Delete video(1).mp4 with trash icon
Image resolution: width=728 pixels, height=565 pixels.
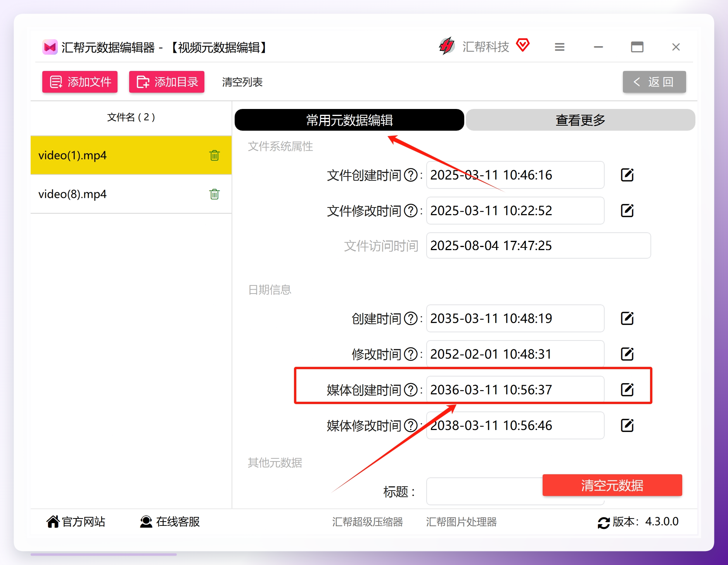214,155
